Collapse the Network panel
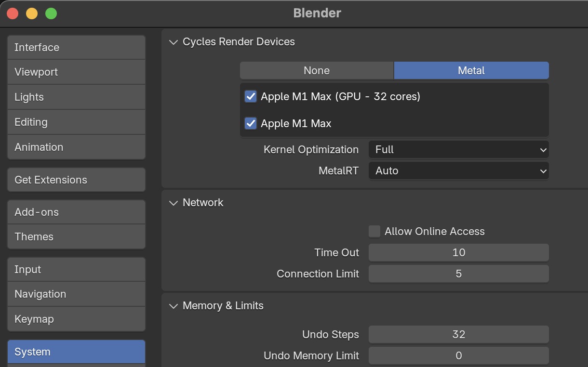This screenshot has width=588, height=367. coord(174,203)
